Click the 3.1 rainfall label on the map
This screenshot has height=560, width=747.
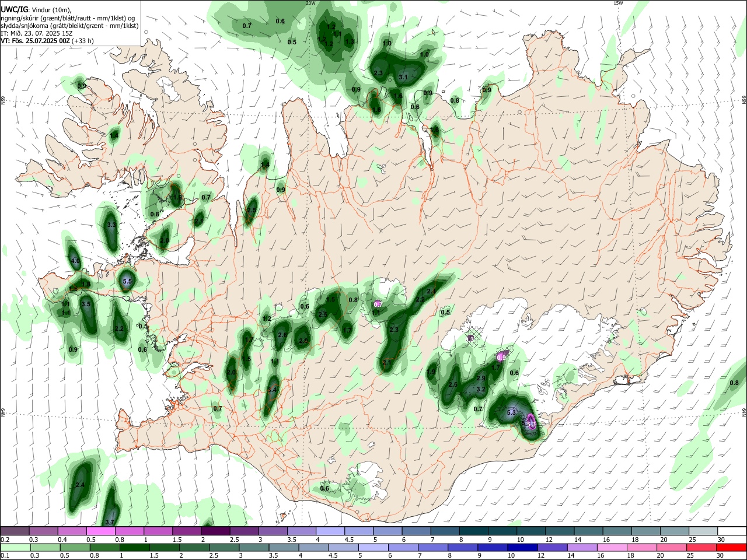(403, 77)
